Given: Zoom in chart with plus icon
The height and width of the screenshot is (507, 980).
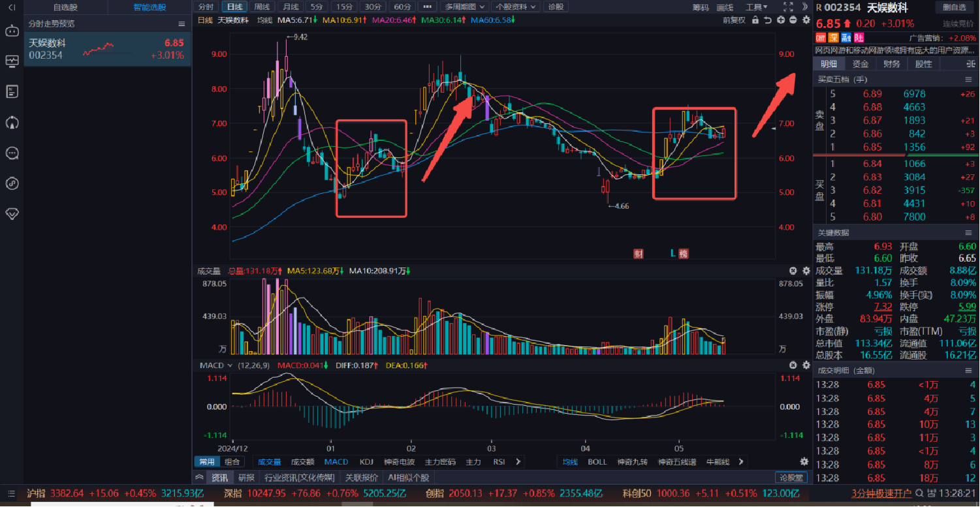Looking at the screenshot, I should pyautogui.click(x=781, y=20).
